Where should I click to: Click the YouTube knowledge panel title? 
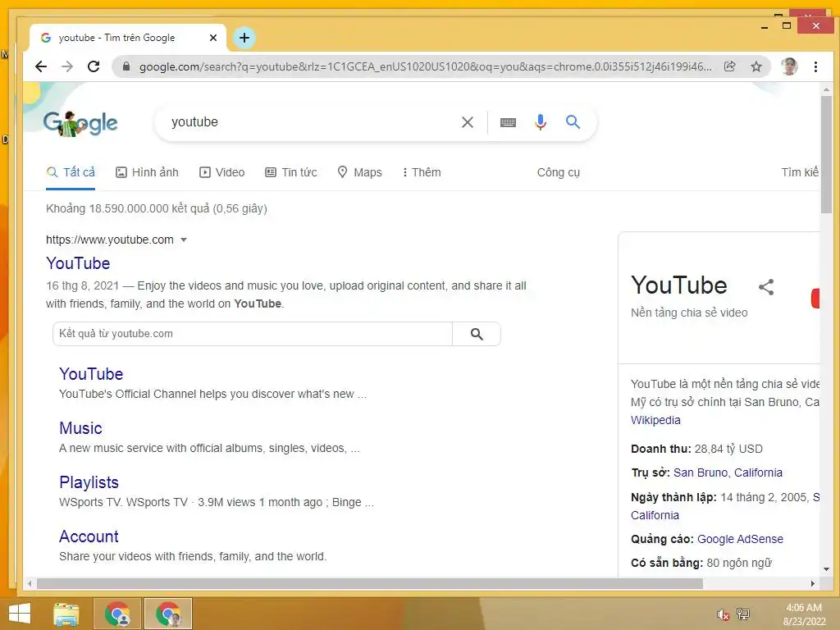pyautogui.click(x=678, y=285)
